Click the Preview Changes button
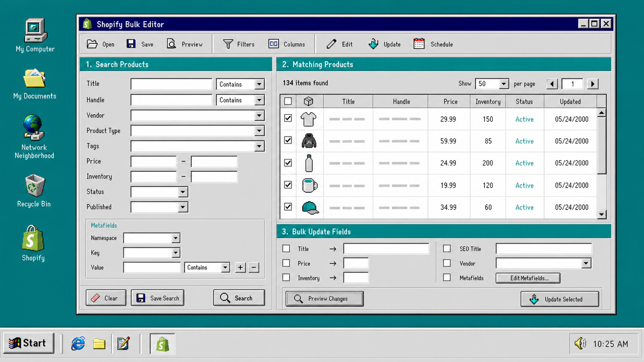 pyautogui.click(x=325, y=299)
